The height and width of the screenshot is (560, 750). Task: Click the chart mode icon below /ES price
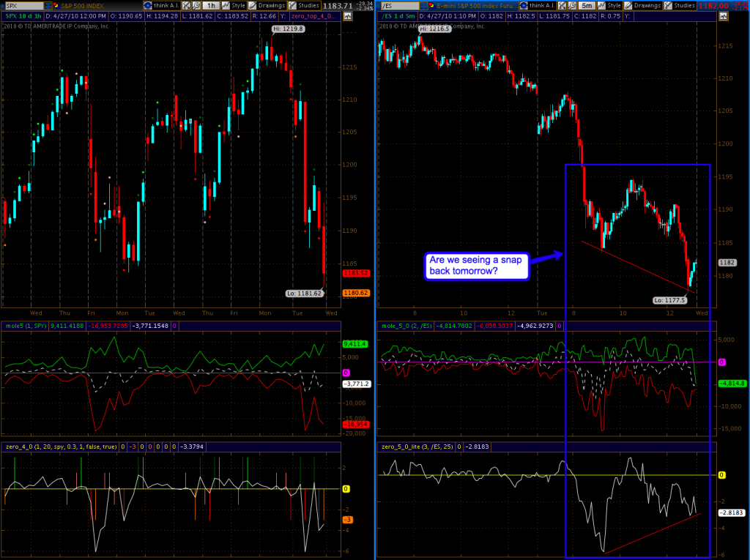click(723, 15)
